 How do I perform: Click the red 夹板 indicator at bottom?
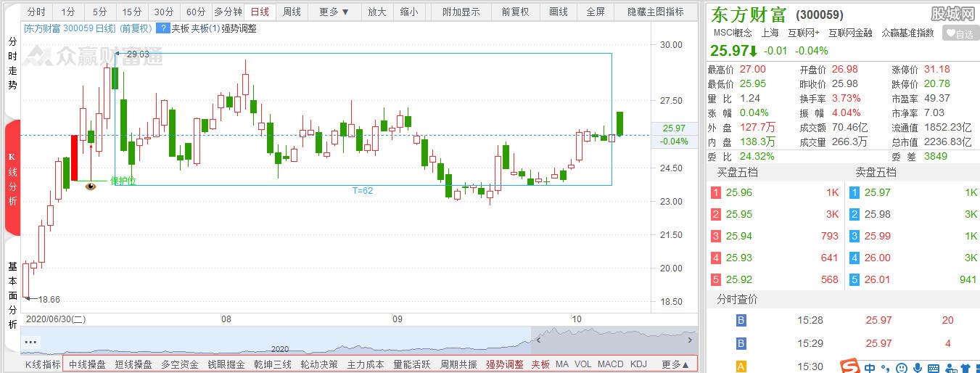coord(540,364)
